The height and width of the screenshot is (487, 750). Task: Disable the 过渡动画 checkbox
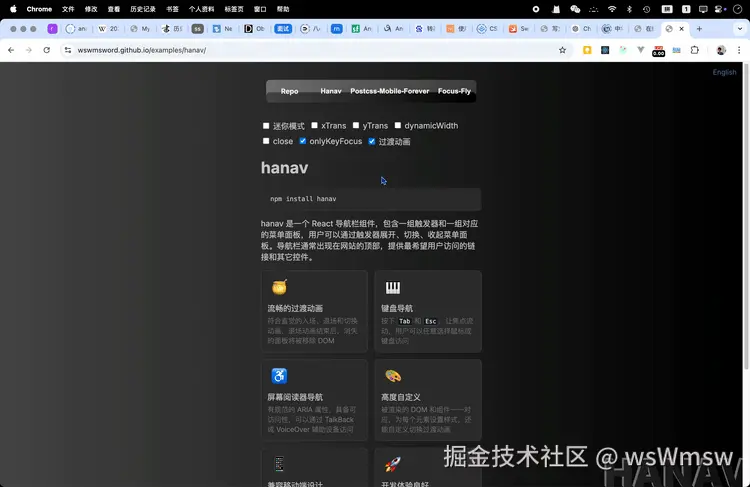point(372,141)
